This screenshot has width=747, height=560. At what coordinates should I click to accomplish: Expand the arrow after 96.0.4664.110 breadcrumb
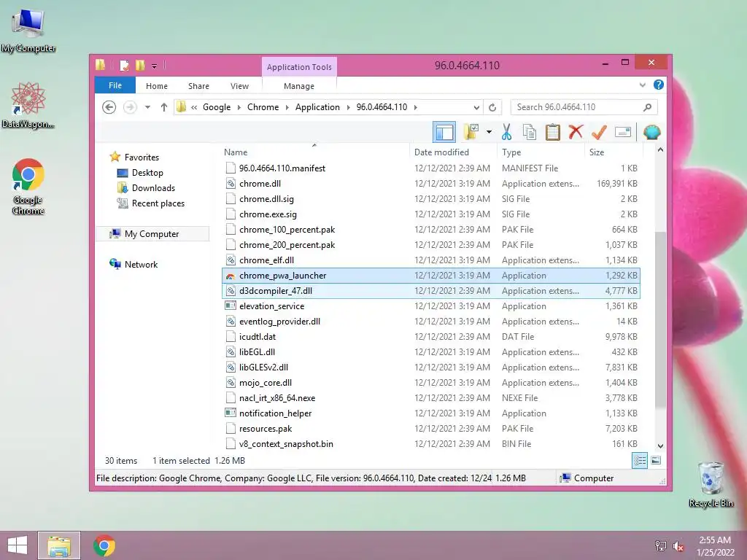(415, 107)
